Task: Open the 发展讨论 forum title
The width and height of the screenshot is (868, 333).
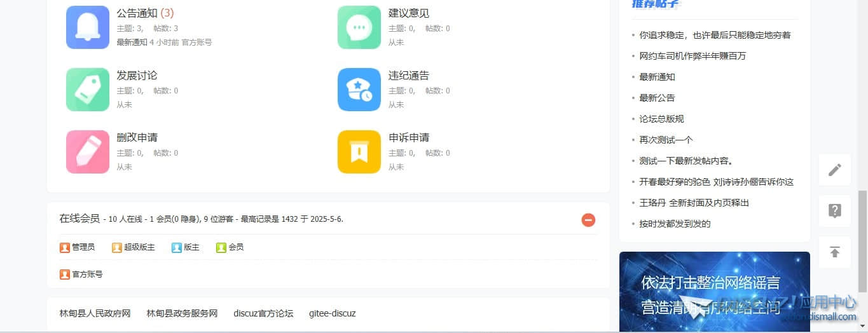Action: click(x=137, y=75)
